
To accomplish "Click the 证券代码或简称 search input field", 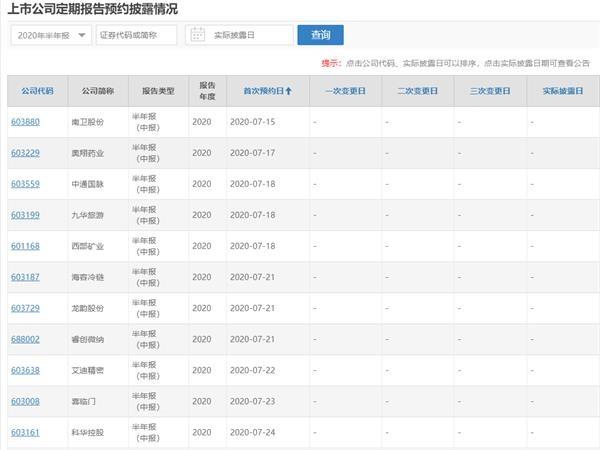I will 136,35.
